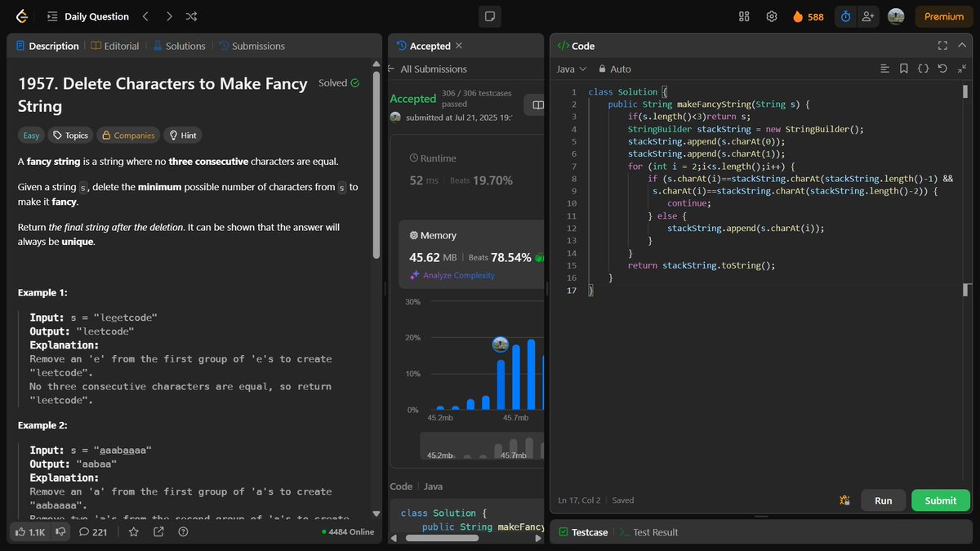This screenshot has width=980, height=551.
Task: Open the Test Result tab
Action: click(649, 532)
